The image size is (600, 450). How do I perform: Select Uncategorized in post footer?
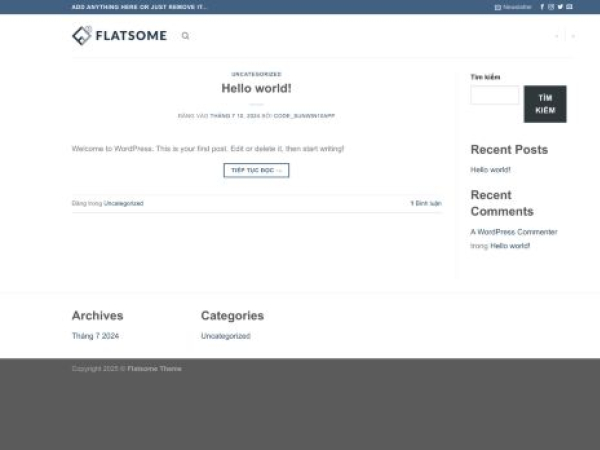(123, 203)
